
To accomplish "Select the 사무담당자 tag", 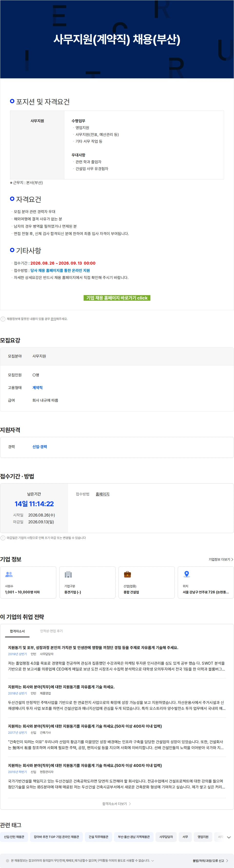I will pyautogui.click(x=166, y=837).
